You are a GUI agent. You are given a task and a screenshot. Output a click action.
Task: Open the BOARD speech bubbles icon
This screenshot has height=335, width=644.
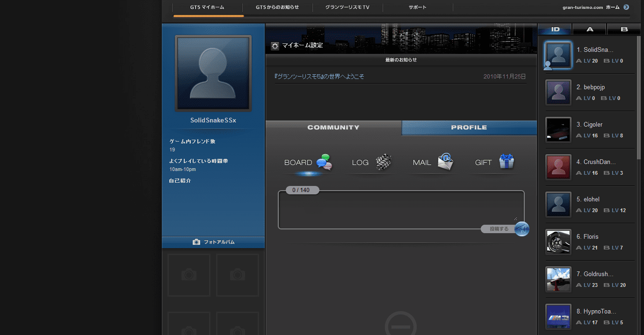(324, 162)
